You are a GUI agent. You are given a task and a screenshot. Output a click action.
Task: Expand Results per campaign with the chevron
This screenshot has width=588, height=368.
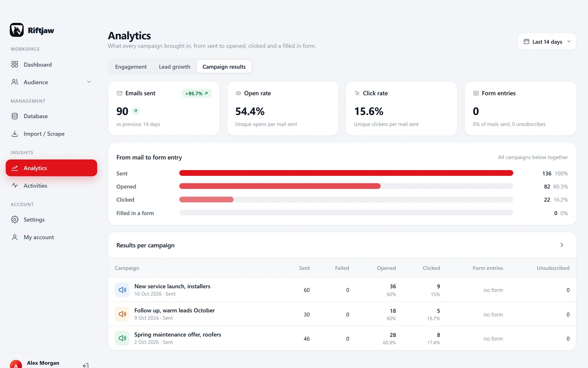click(x=562, y=245)
